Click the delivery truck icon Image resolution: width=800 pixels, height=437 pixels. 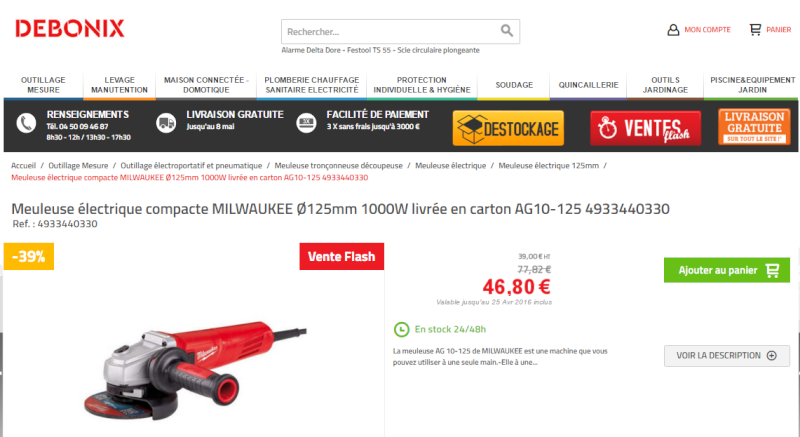(x=166, y=123)
